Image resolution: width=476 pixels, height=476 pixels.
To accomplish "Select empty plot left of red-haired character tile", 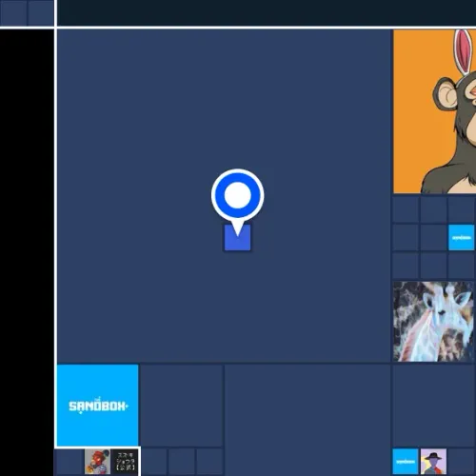I will tap(69, 462).
